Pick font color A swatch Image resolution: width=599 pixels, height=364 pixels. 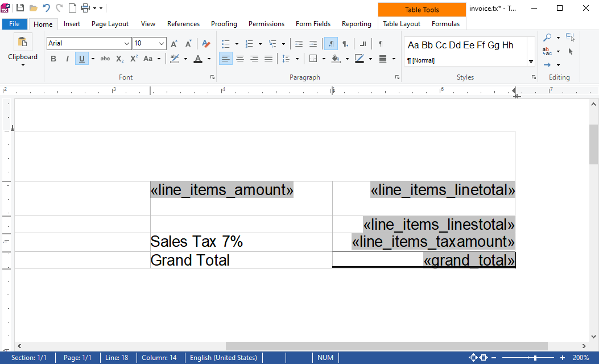pyautogui.click(x=198, y=59)
